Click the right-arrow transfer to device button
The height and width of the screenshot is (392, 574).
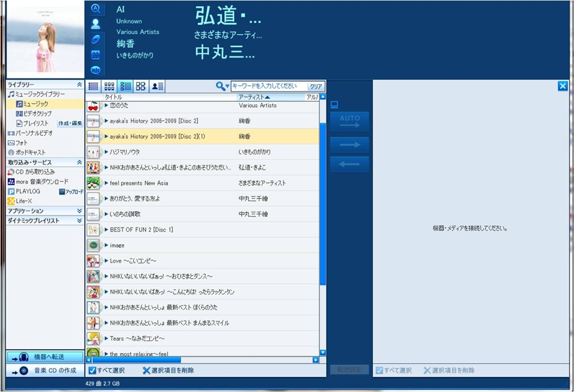click(350, 145)
